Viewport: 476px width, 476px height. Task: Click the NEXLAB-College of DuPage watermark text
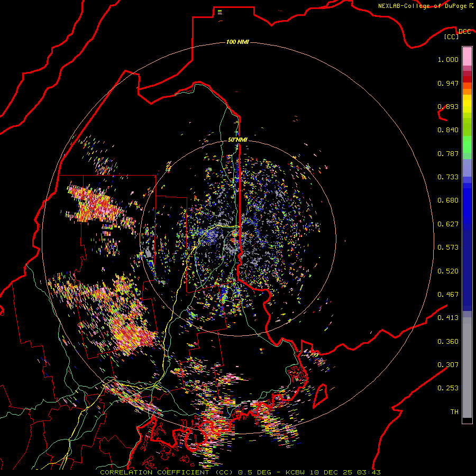pos(422,6)
